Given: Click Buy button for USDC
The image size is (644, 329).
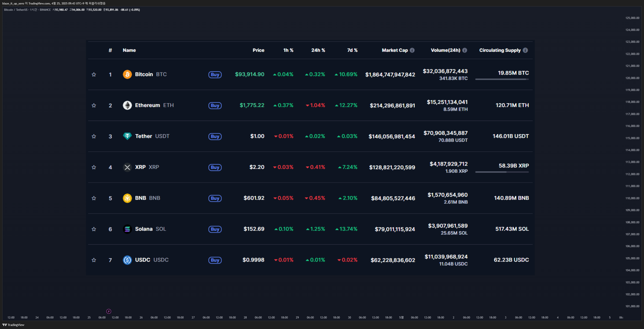Looking at the screenshot, I should 215,260.
